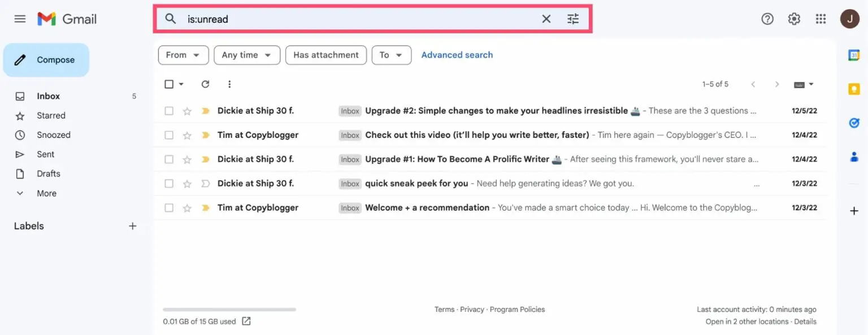
Task: Click inside the search input field
Action: tap(339, 19)
